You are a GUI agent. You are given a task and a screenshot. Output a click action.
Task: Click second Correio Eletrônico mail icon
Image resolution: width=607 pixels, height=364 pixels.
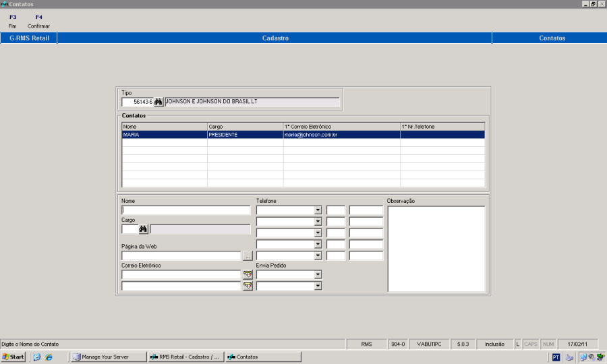248,286
